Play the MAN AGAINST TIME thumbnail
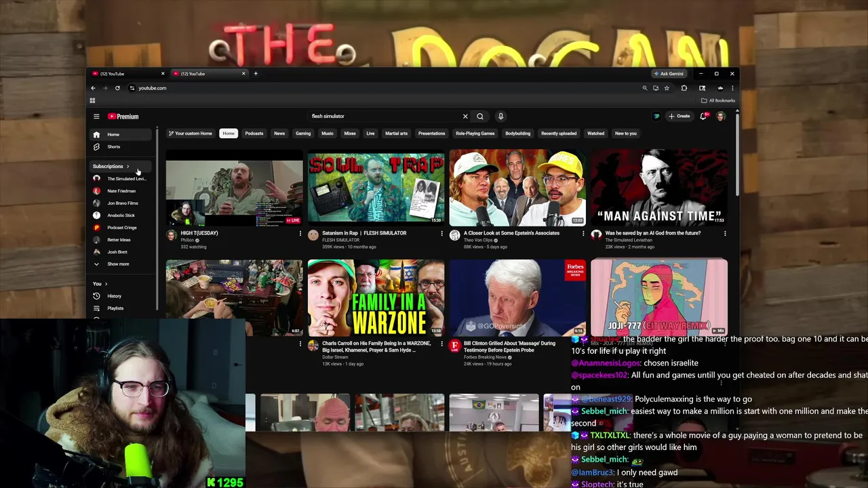The height and width of the screenshot is (488, 868). [x=659, y=188]
